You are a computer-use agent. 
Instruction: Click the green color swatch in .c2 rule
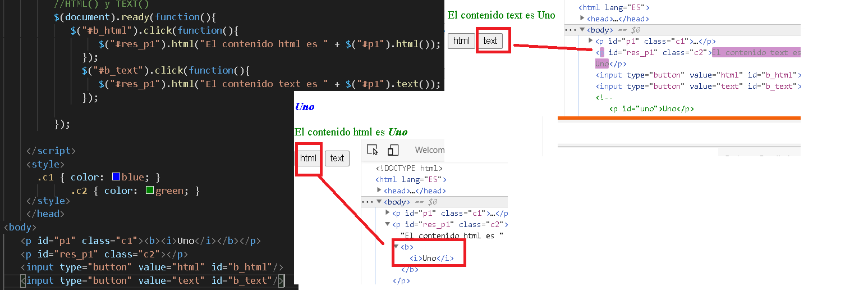tap(150, 191)
